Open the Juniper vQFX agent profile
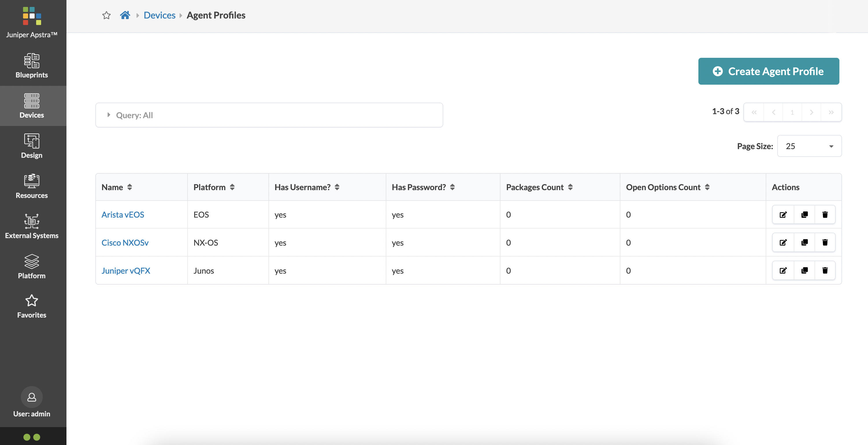The width and height of the screenshot is (868, 445). 126,270
